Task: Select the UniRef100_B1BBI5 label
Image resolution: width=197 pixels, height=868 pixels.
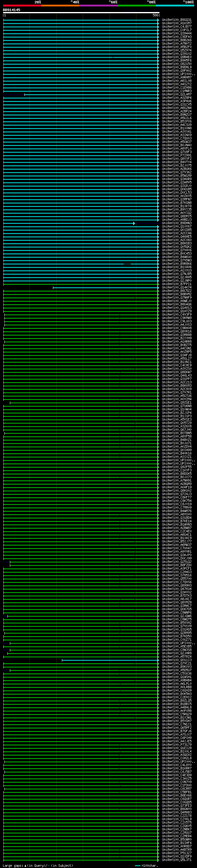Action: pos(177,704)
